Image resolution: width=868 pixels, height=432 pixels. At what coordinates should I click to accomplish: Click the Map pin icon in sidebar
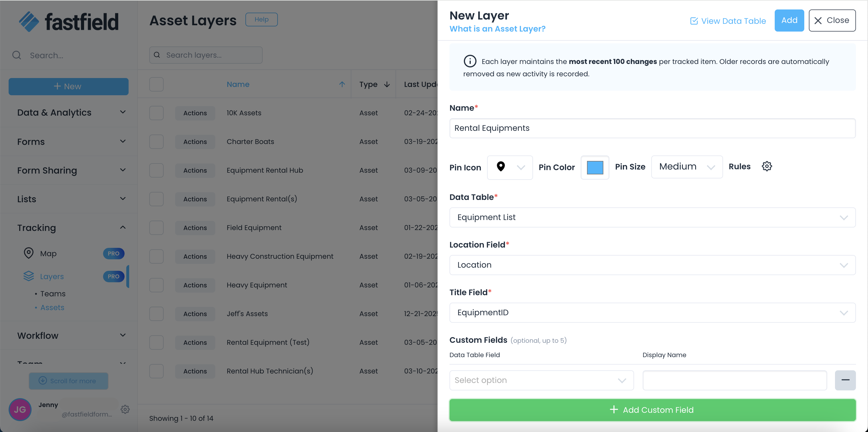29,253
